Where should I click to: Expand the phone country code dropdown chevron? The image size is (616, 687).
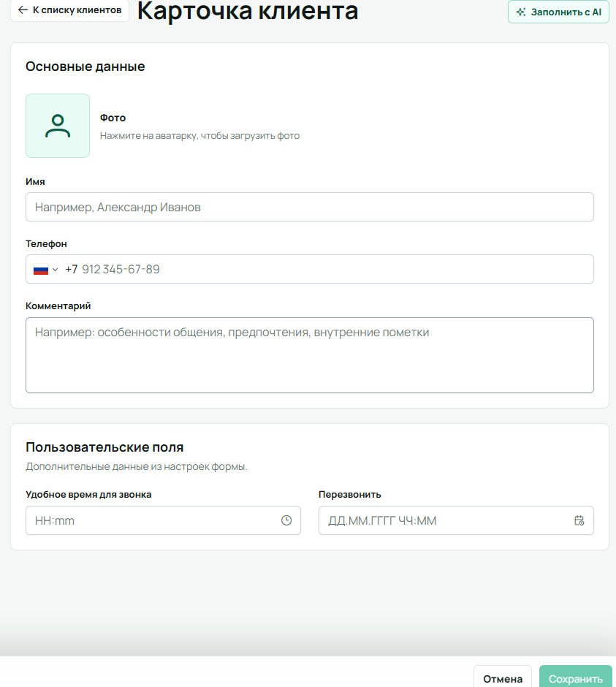click(x=56, y=270)
